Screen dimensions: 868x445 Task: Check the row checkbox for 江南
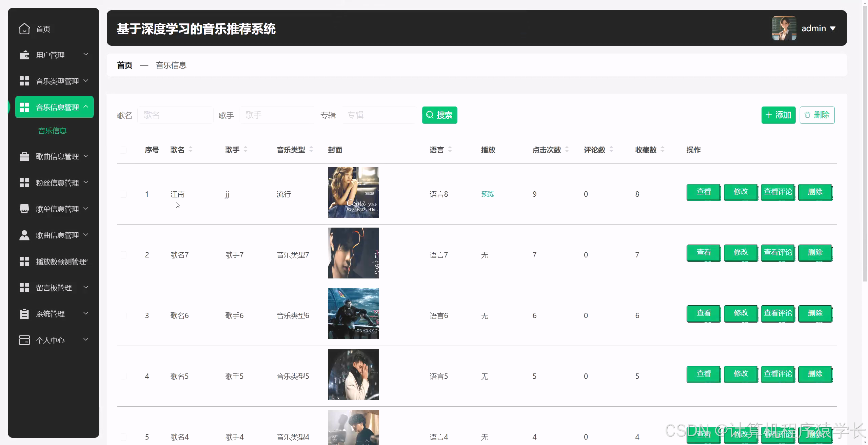click(123, 194)
